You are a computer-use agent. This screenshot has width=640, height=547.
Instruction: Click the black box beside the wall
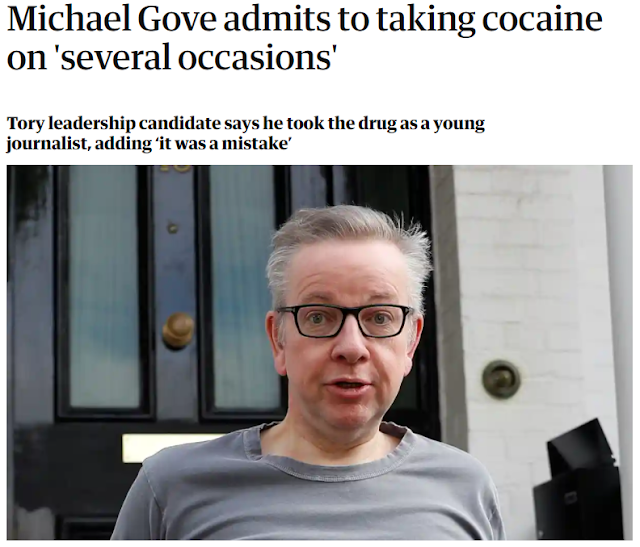click(579, 480)
